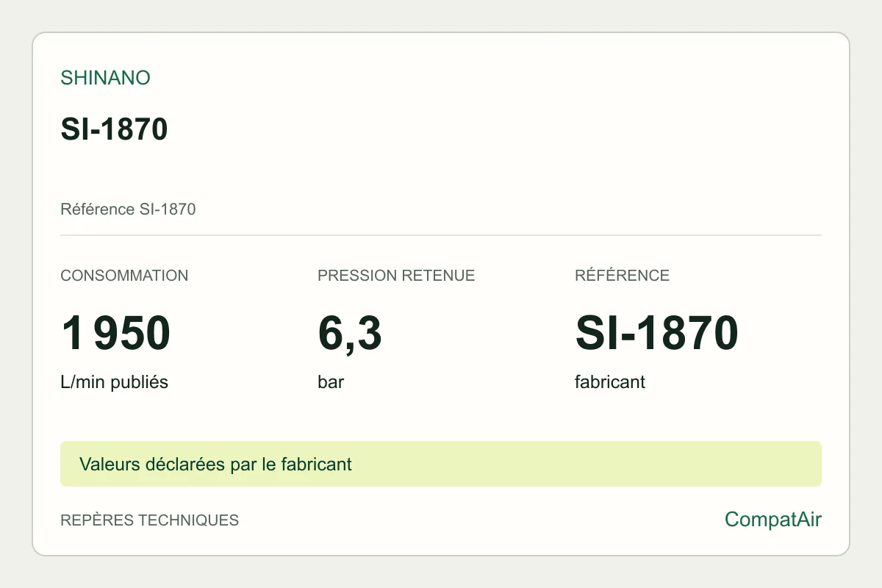Click the RÉFÉRENCE column label

tap(622, 276)
